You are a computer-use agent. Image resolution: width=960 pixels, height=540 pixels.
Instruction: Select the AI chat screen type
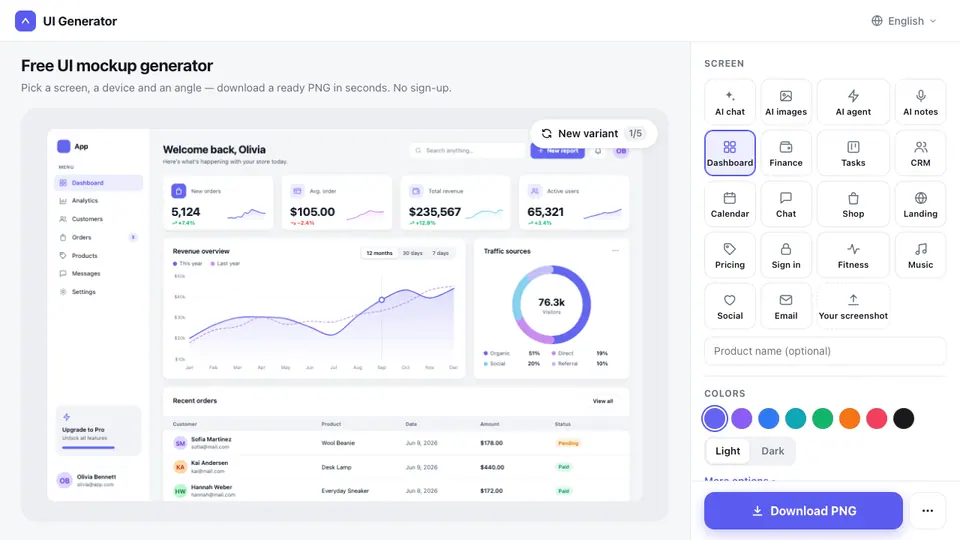(x=730, y=102)
